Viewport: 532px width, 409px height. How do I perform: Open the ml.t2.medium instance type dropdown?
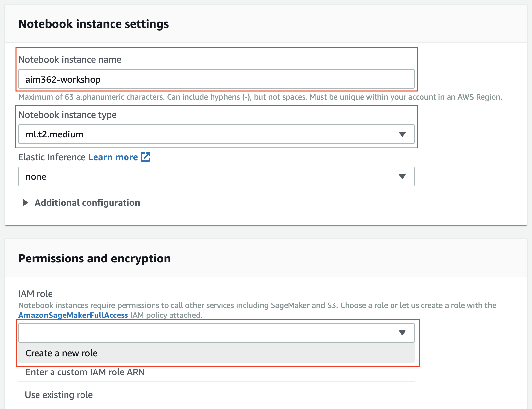[x=209, y=134]
